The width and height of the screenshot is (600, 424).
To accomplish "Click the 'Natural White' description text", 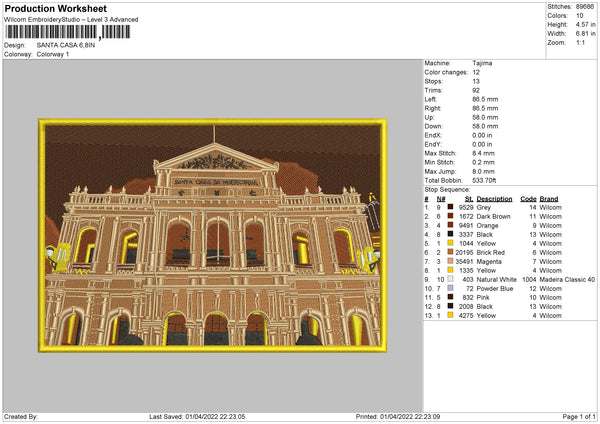I will 497,279.
